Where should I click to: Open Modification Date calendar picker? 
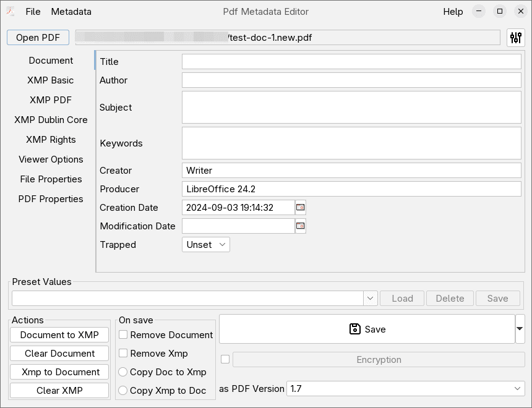point(301,226)
